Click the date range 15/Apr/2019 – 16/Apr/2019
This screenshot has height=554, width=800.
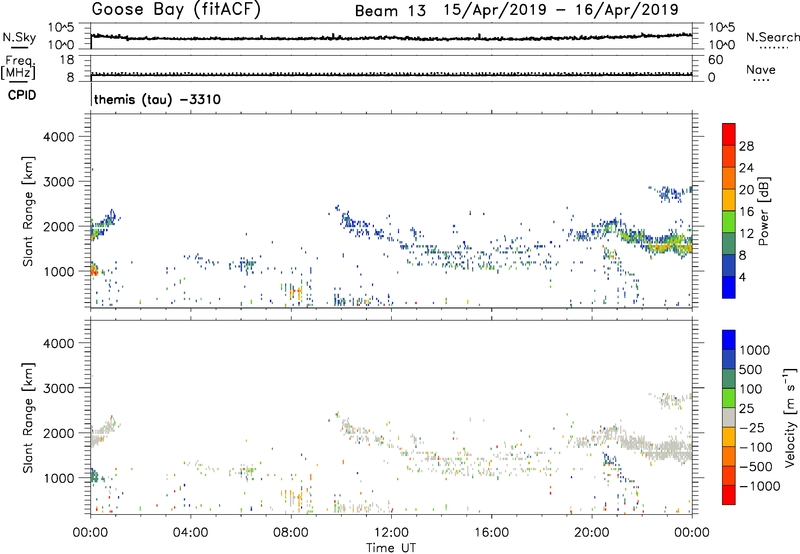point(561,10)
